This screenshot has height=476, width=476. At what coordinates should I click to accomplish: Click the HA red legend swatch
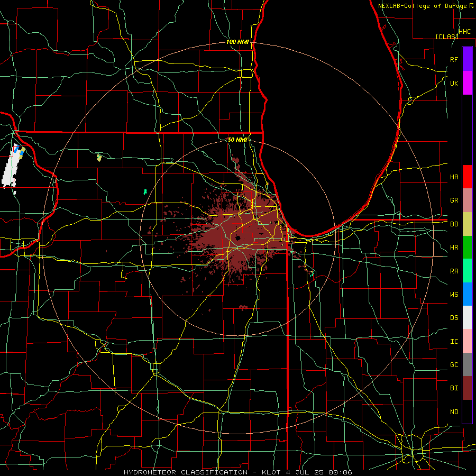click(467, 177)
